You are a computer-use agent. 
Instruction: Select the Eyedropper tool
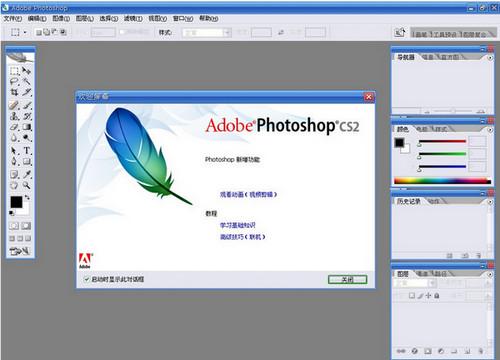tap(26, 174)
